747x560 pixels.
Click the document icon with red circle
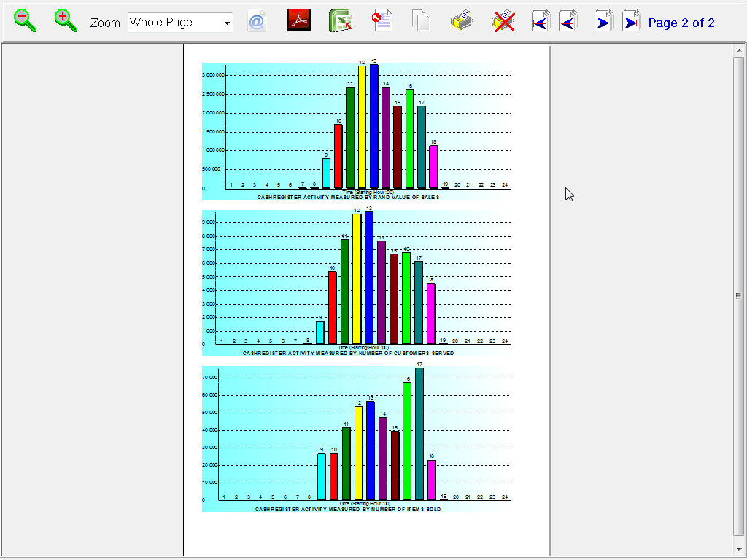coord(382,21)
